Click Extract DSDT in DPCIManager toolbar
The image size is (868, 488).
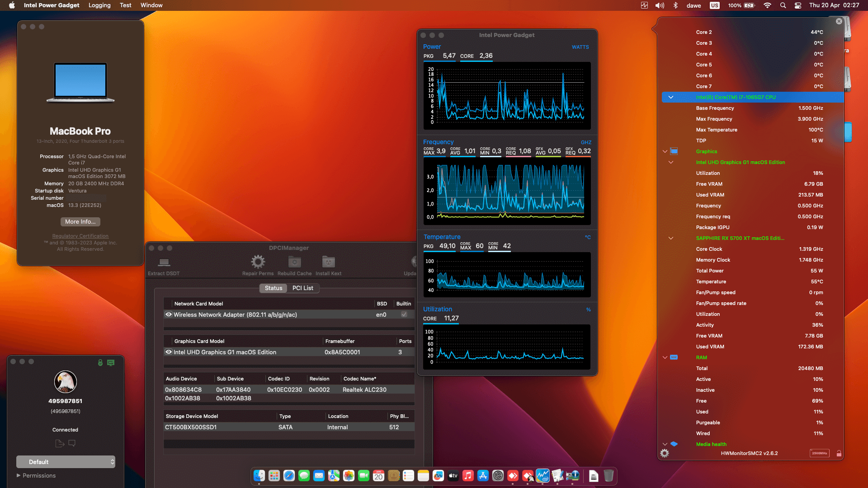164,265
